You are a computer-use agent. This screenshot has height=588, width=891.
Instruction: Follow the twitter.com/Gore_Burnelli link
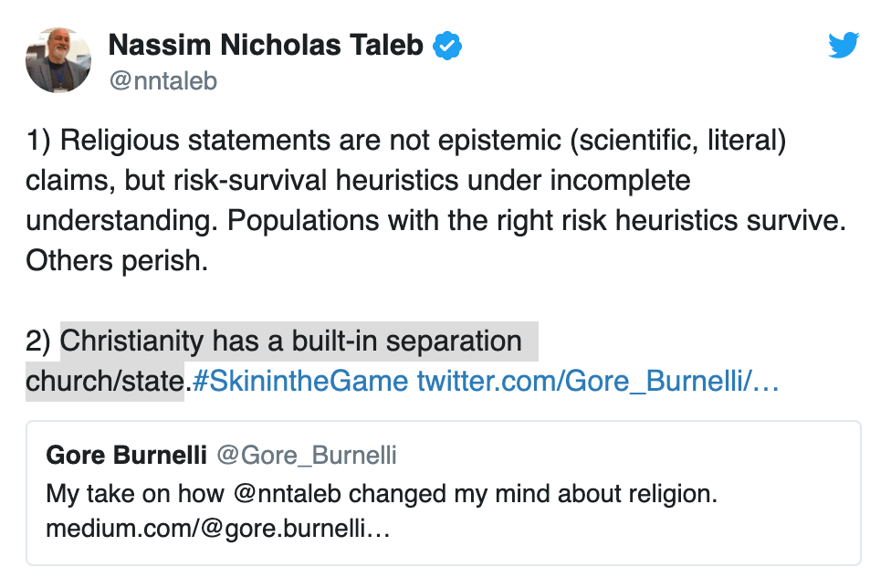coord(598,381)
